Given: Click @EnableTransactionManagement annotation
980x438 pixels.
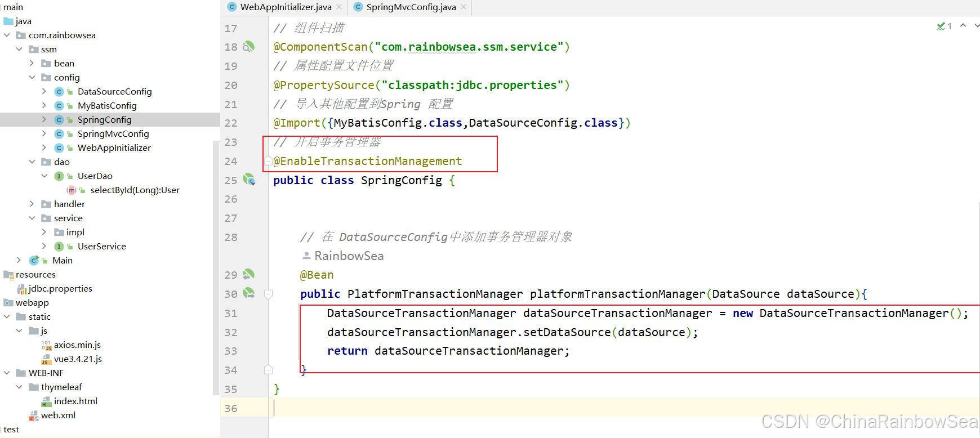Looking at the screenshot, I should click(368, 161).
